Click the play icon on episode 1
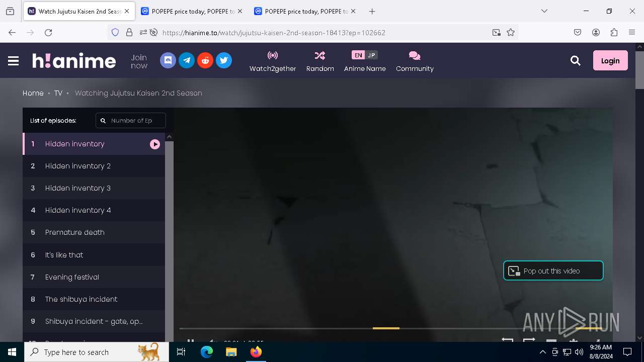644x362 pixels. click(155, 144)
